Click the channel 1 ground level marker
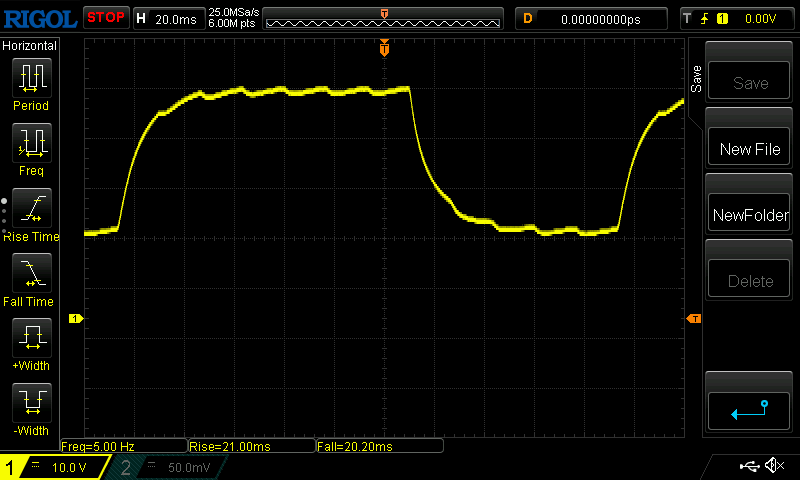Viewport: 800px width, 480px height. tap(76, 318)
